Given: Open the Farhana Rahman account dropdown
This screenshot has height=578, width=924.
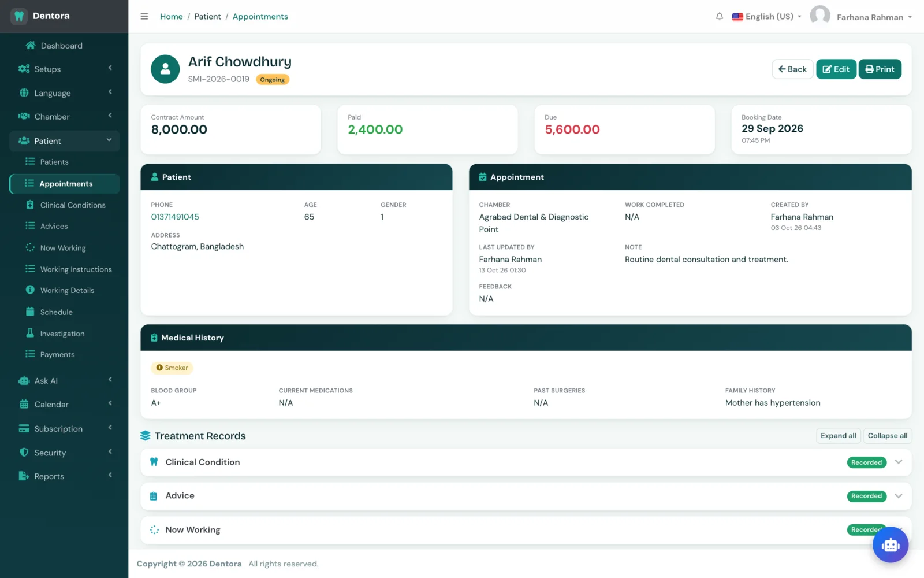Looking at the screenshot, I should click(x=874, y=17).
